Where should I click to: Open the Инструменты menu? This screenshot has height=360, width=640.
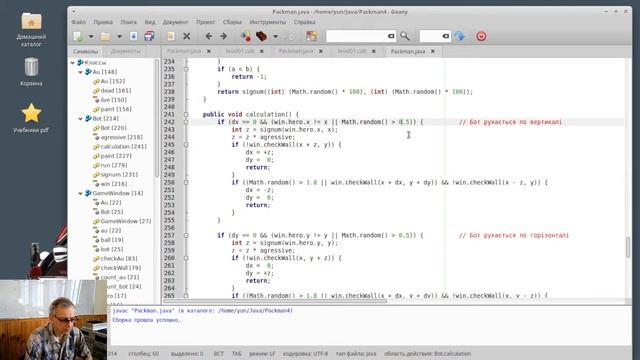(x=268, y=22)
